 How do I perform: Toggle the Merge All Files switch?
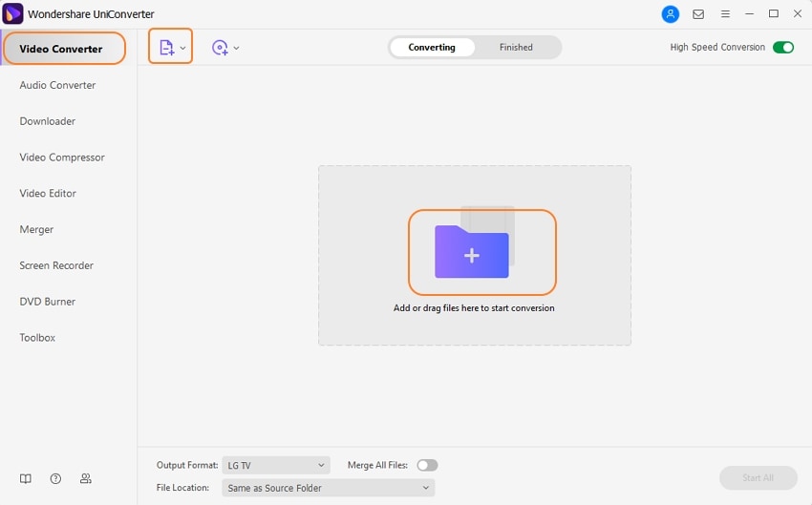[x=427, y=465]
